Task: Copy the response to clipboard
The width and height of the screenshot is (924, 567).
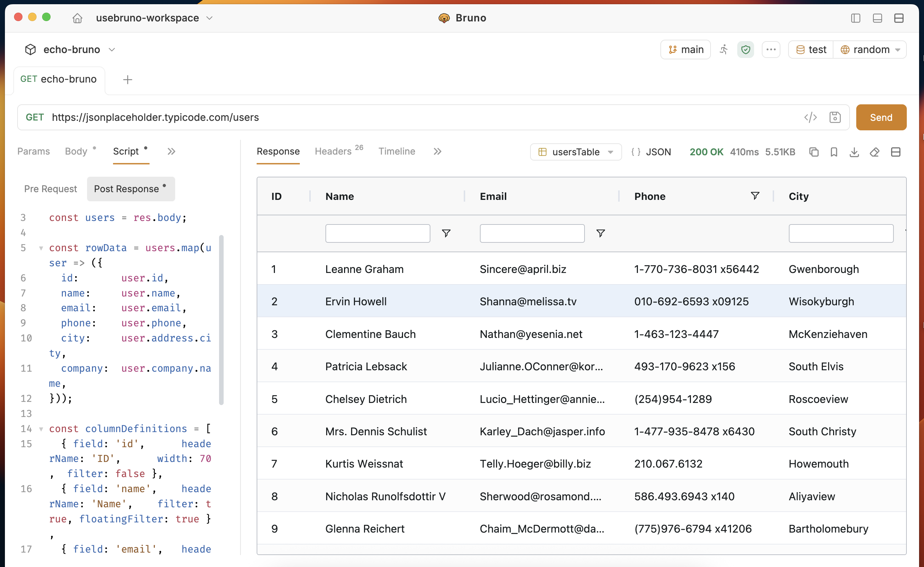Action: pos(814,152)
